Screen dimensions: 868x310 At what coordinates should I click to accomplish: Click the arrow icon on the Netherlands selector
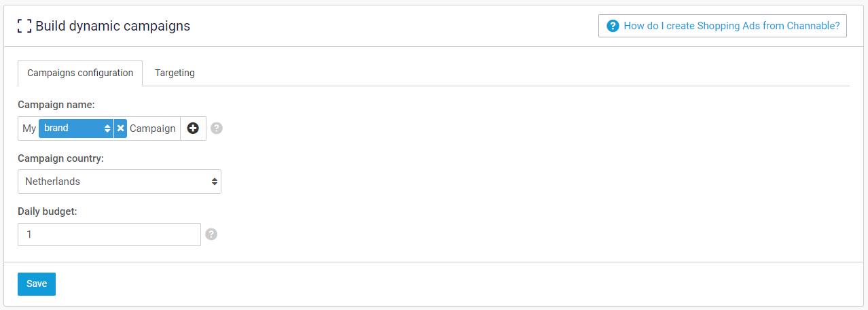point(214,182)
